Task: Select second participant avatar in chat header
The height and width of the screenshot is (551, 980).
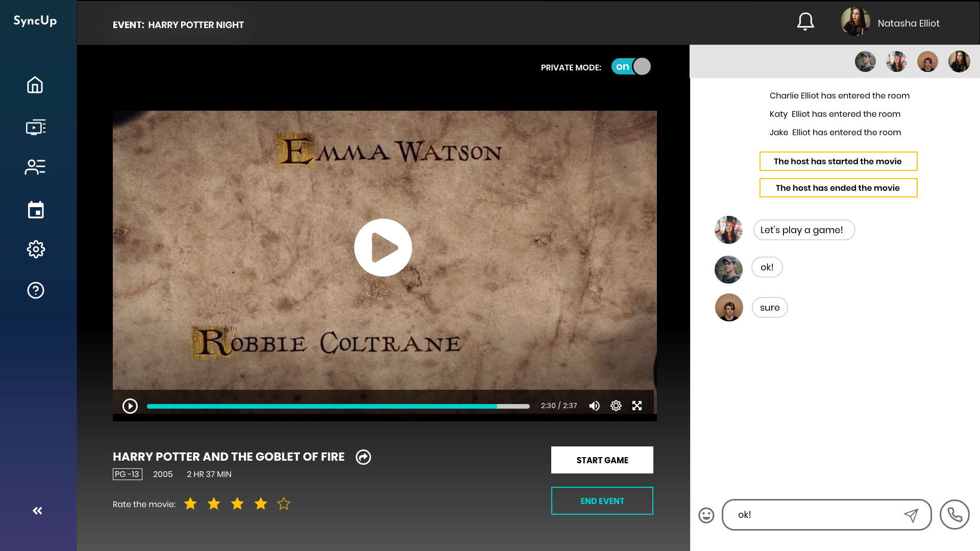Action: click(896, 62)
